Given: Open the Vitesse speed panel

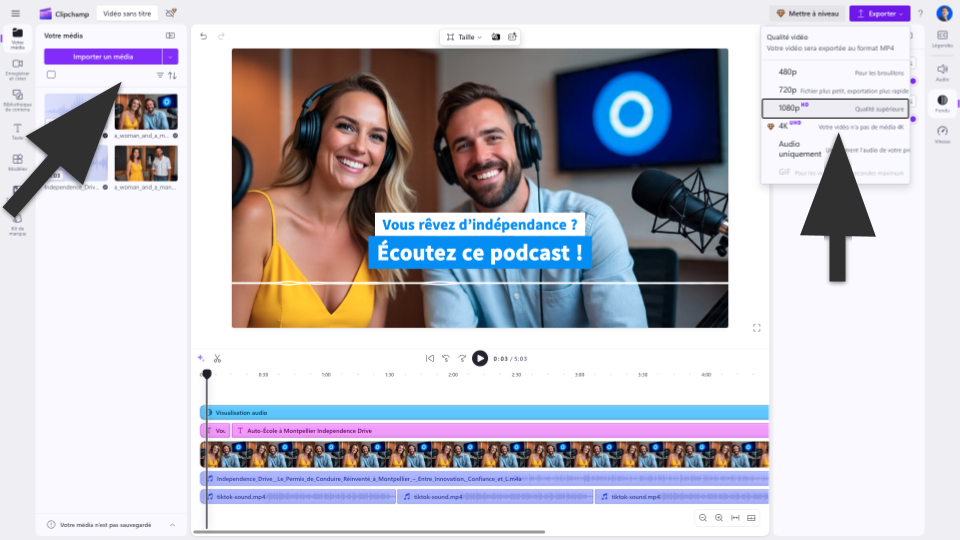Looking at the screenshot, I should coord(942,134).
